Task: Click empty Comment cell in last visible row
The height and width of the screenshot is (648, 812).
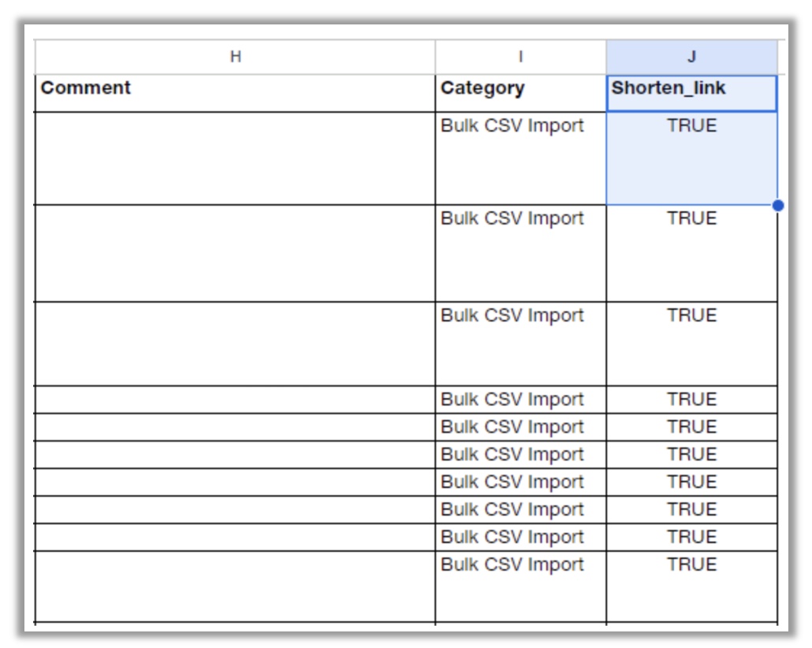Action: tap(235, 587)
